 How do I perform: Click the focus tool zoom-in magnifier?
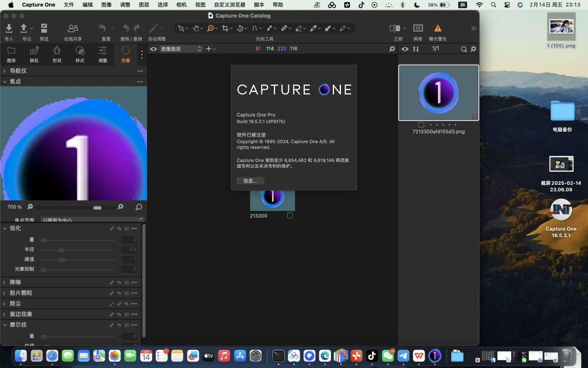120,207
